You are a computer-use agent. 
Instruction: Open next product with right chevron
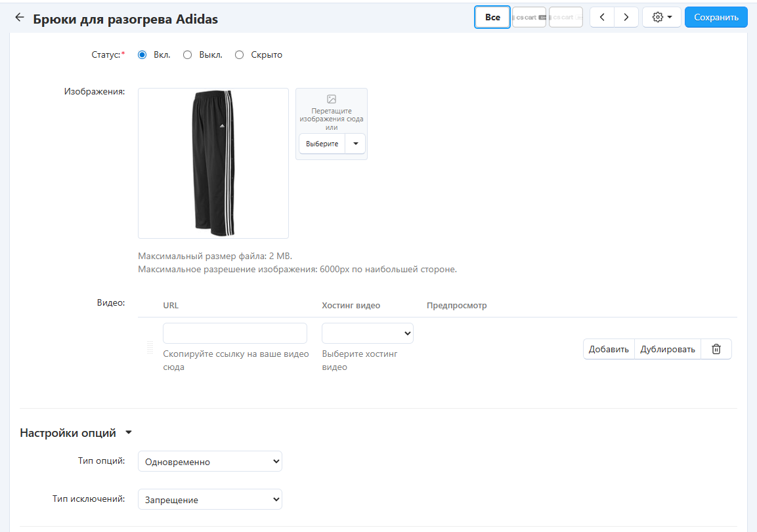(x=626, y=17)
